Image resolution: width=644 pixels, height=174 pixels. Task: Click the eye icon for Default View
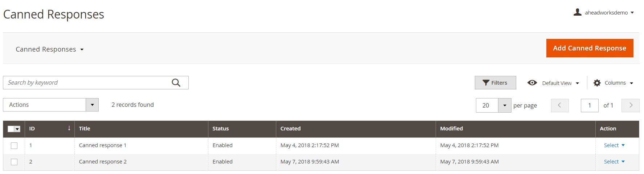532,83
